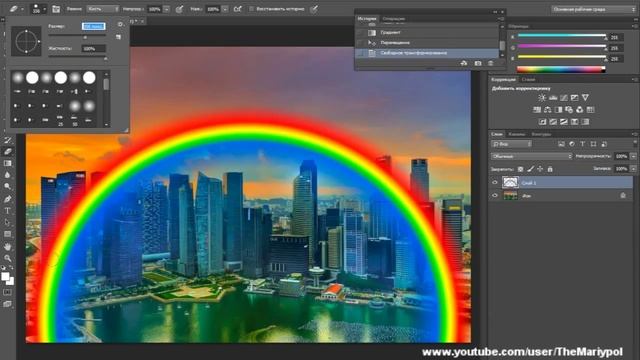The image size is (640, 360).
Task: Switch to the История (History) tab
Action: click(367, 19)
